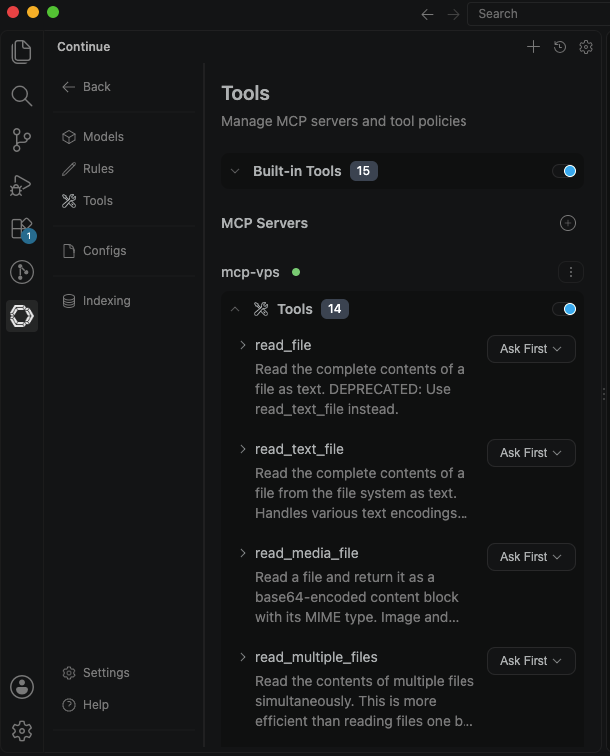This screenshot has height=756, width=610.
Task: Click the read_multiple_files tool name
Action: [316, 657]
